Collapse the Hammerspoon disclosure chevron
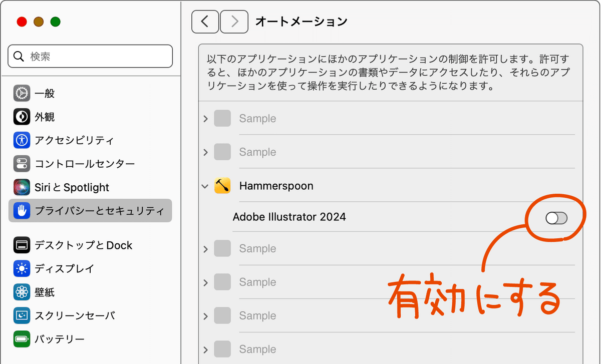The height and width of the screenshot is (364, 601). [x=205, y=186]
